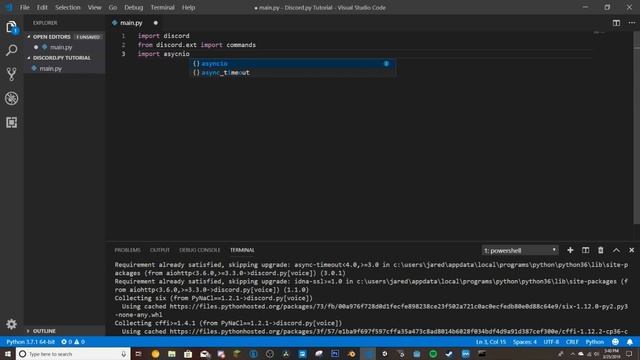Close the terminal panel

(631, 250)
